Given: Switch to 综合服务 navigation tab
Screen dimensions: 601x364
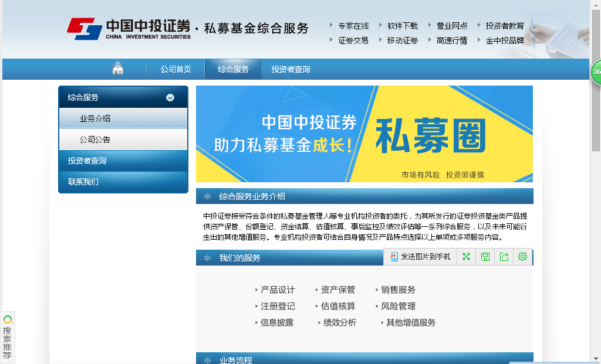Looking at the screenshot, I should point(233,69).
